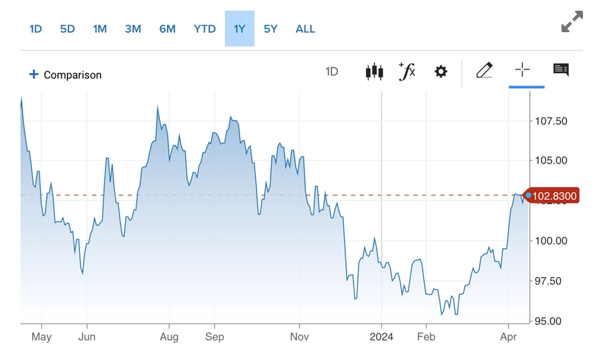Expand the chart to fullscreen
The image size is (595, 364).
coord(572,23)
